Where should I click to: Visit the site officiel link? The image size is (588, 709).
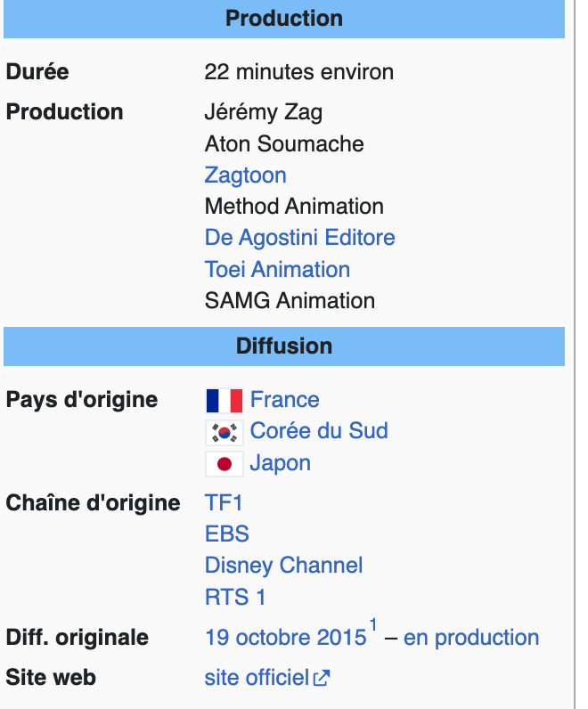tap(257, 678)
